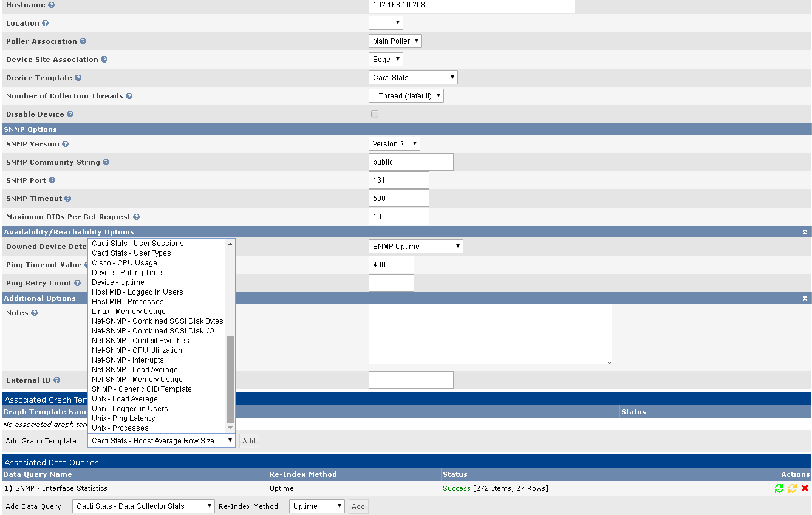This screenshot has height=515, width=812.
Task: Select Cacti Stats - User Sessions from list
Action: (157, 244)
